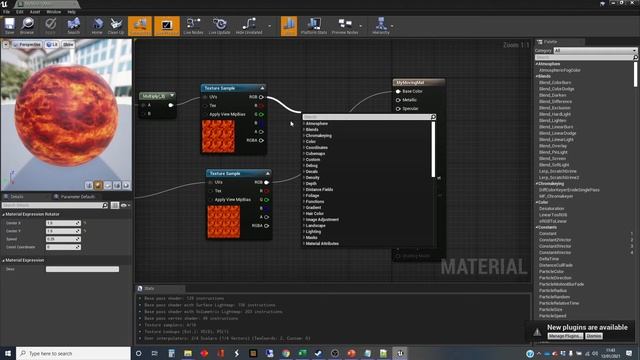The height and width of the screenshot is (360, 640).
Task: Expand Material Attributes category in context menu
Action: [x=322, y=244]
